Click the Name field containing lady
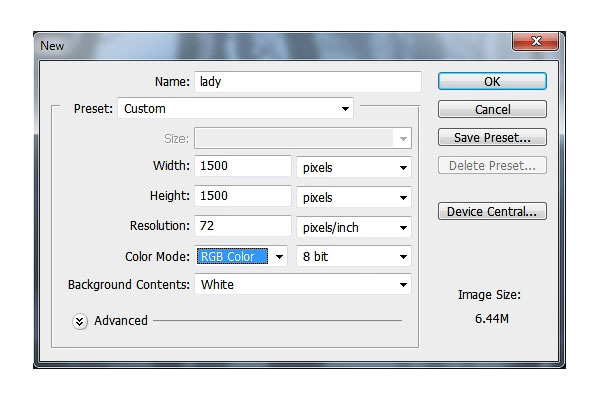600x400 pixels. coord(308,82)
